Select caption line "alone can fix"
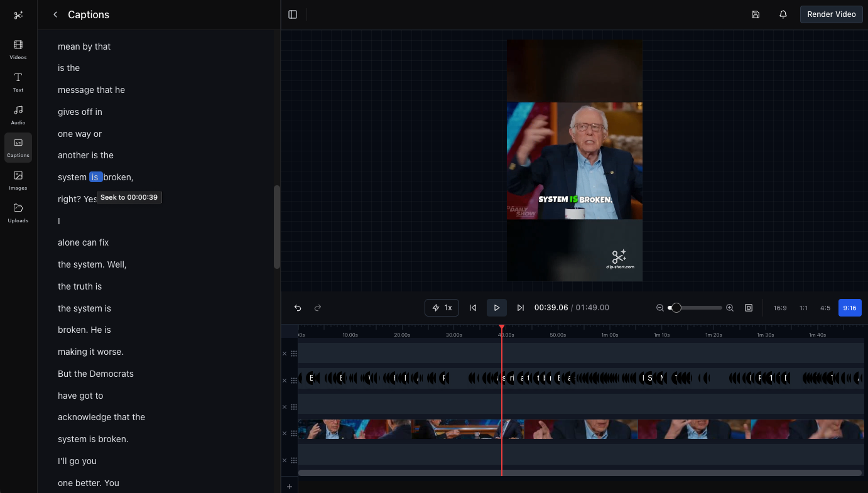The width and height of the screenshot is (868, 493). (x=83, y=242)
